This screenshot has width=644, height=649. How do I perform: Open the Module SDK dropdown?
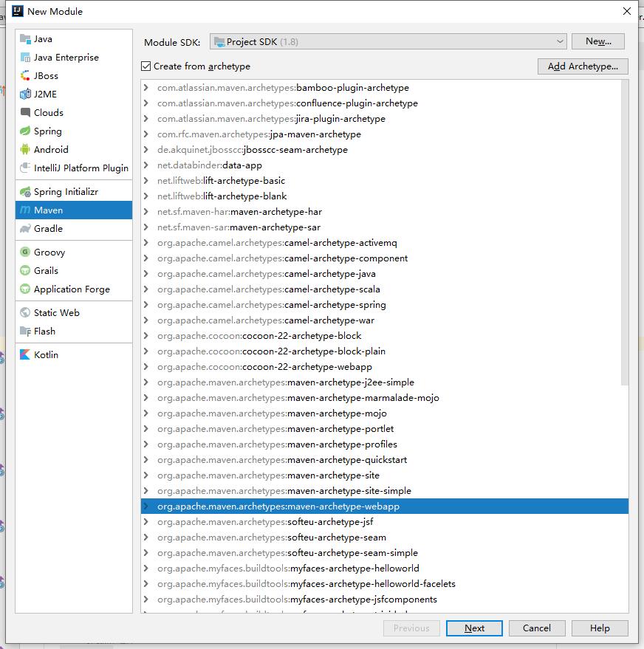coord(388,42)
